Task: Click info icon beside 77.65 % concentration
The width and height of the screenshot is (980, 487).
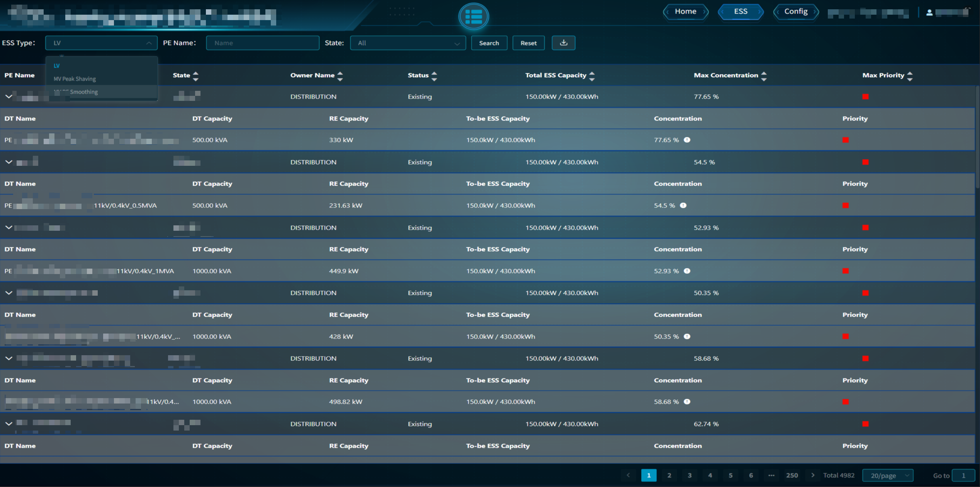Action: coord(687,140)
